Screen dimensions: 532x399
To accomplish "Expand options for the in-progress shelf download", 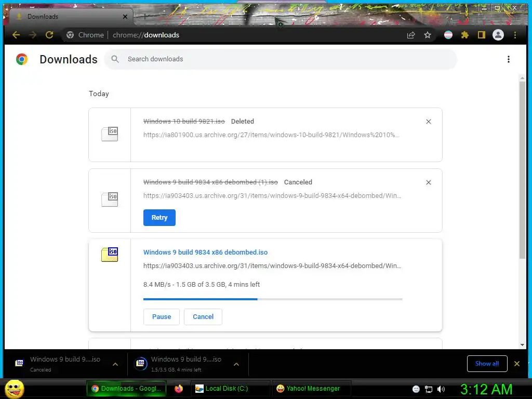I will [x=236, y=364].
